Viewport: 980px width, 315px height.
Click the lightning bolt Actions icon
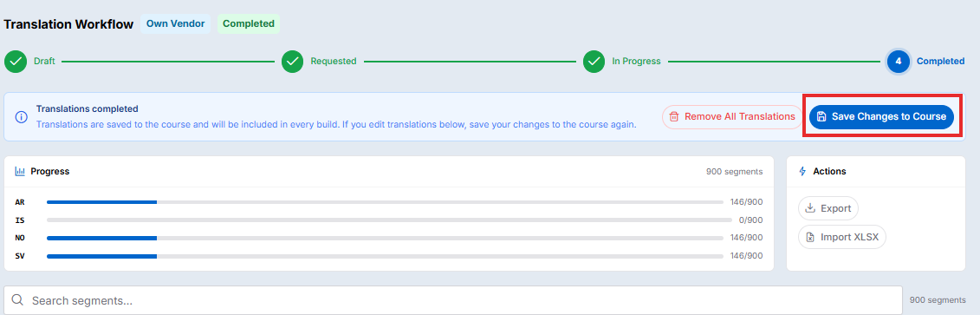coord(802,171)
